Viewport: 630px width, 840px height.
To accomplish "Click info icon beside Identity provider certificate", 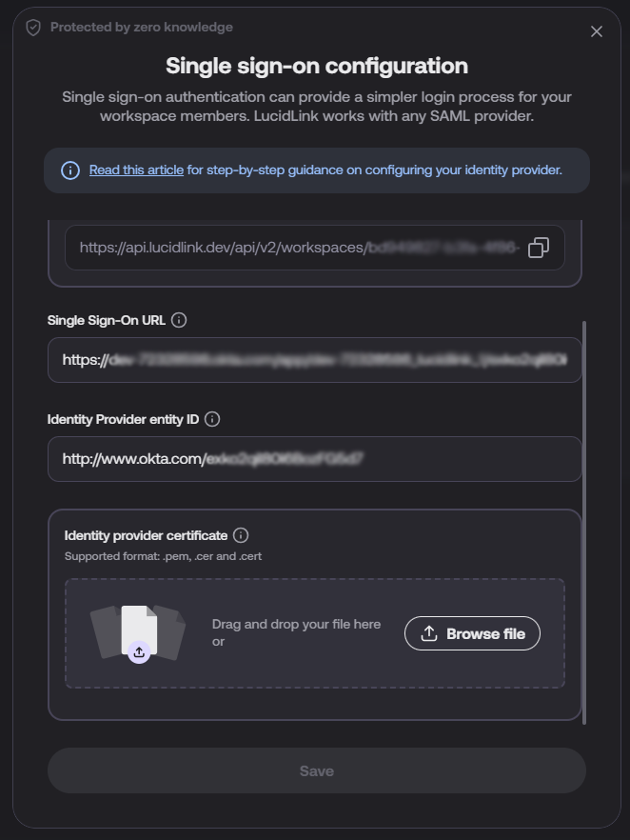I will click(241, 535).
